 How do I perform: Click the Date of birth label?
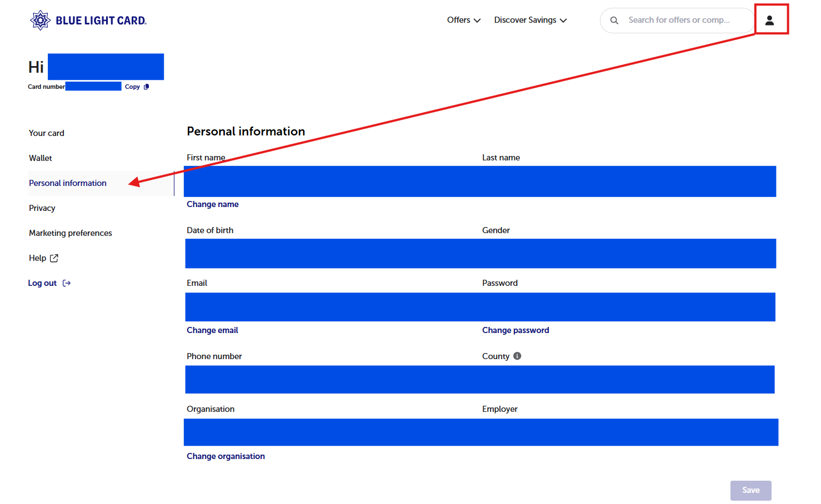pyautogui.click(x=210, y=230)
